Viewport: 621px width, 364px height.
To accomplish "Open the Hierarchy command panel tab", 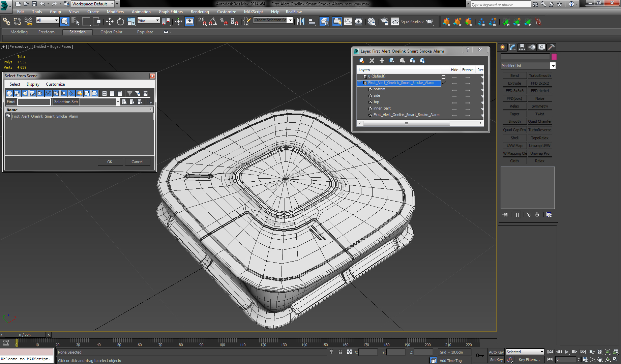I will pos(522,47).
